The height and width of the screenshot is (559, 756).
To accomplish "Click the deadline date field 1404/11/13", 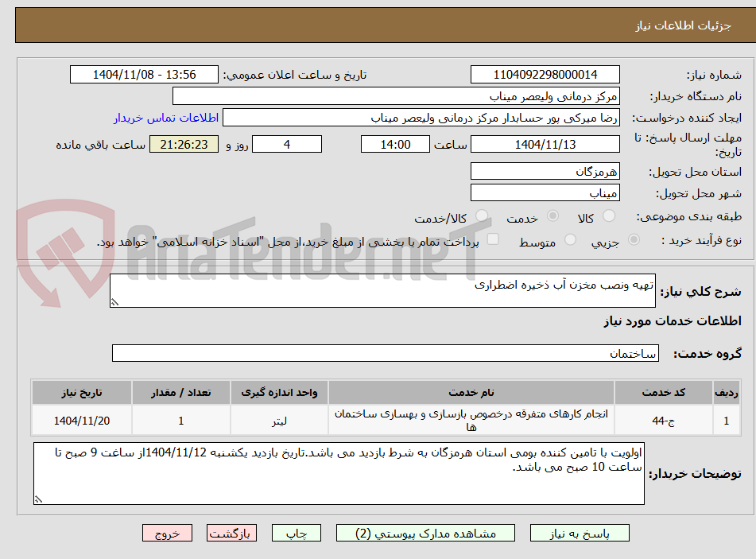I will (545, 144).
